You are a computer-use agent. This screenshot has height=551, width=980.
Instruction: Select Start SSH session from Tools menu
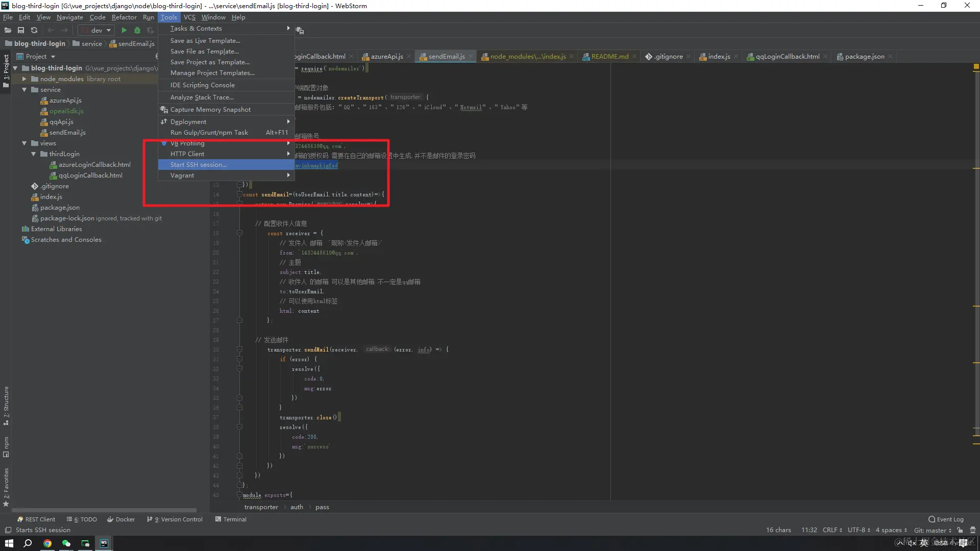(x=199, y=164)
